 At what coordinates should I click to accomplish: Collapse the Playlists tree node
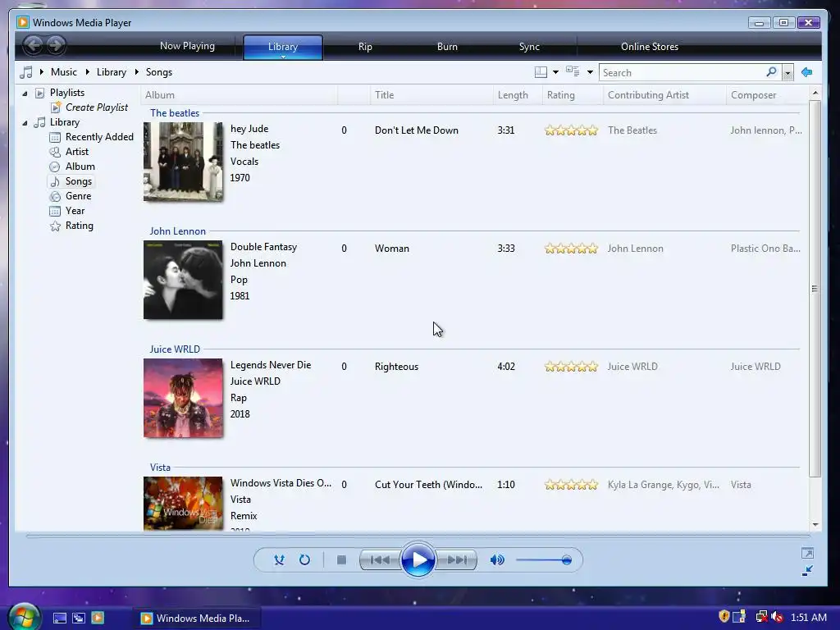[x=25, y=94]
